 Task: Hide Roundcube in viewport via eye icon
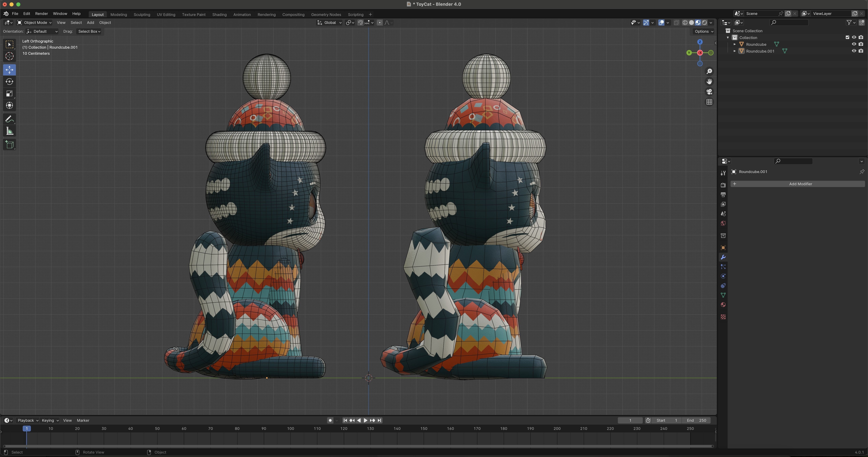pos(854,44)
